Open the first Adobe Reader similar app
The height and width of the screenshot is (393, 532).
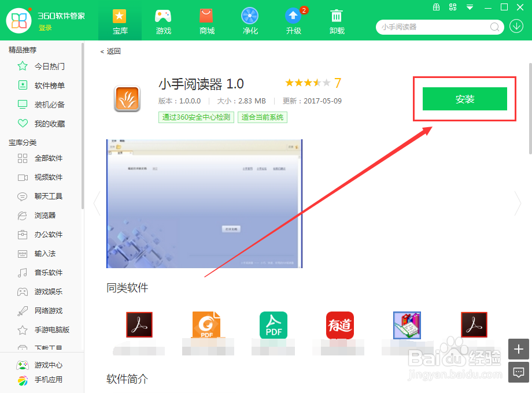click(x=139, y=325)
